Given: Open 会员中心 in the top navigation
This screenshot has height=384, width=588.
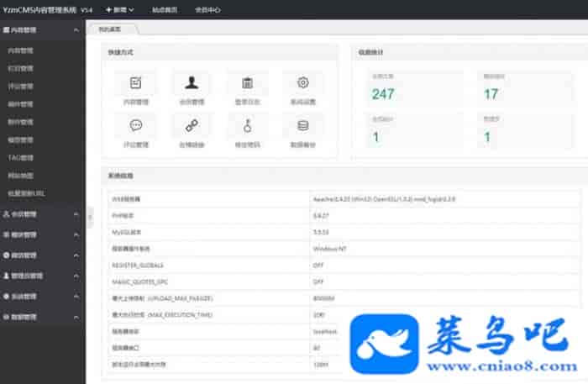Looking at the screenshot, I should coord(207,10).
